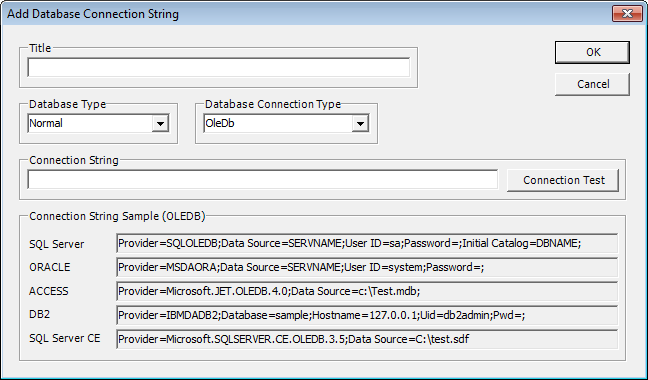Viewport: 648px width, 380px height.
Task: Click the OK button
Action: [592, 52]
